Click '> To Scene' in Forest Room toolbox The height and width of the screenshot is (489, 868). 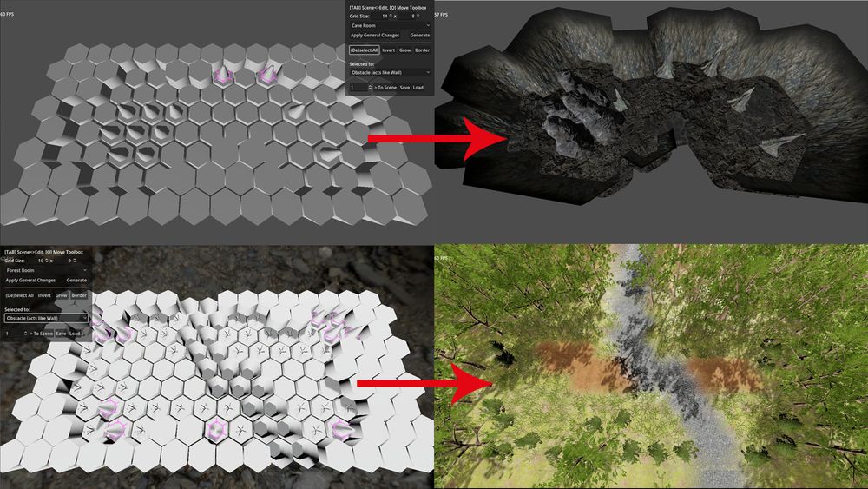pyautogui.click(x=42, y=334)
